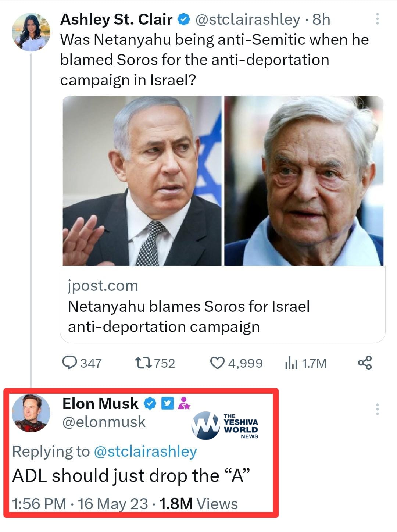View tweet analytics bar chart icon
This screenshot has height=532, width=397.
pos(291,363)
